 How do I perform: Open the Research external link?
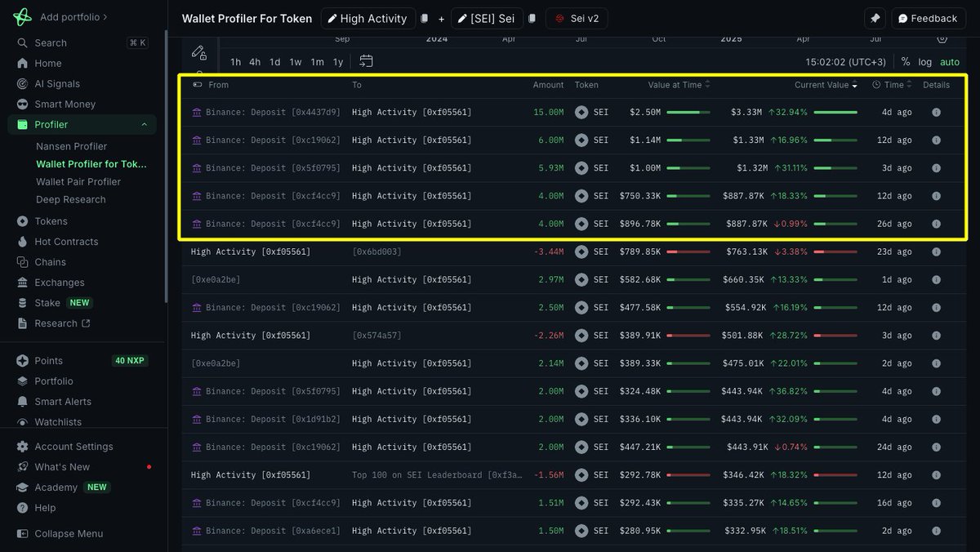click(62, 323)
